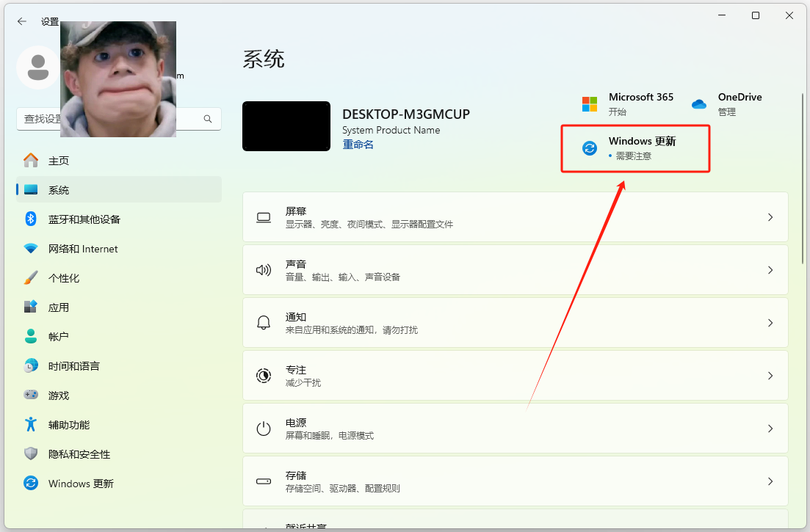The image size is (810, 532).
Task: Click the black desktop preview thumbnail
Action: [x=286, y=126]
